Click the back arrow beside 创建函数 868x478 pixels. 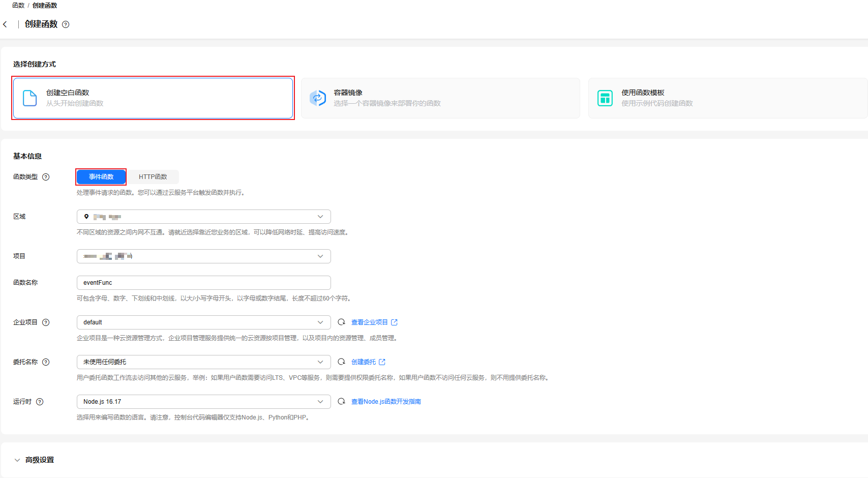5,24
